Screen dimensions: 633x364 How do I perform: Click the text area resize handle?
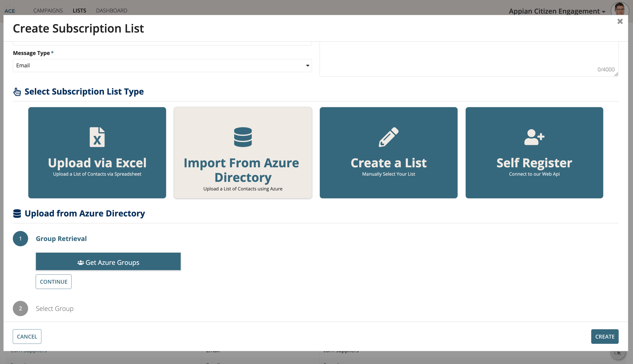(x=616, y=74)
